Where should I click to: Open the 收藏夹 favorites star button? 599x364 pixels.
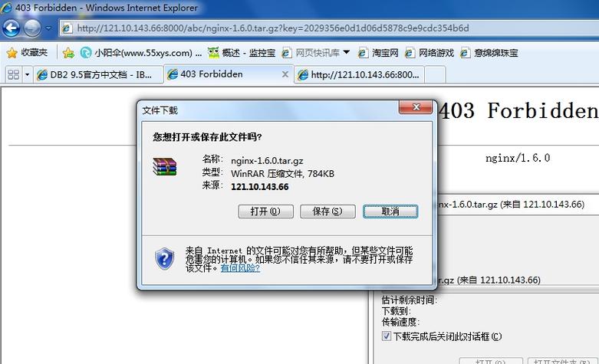pyautogui.click(x=27, y=53)
